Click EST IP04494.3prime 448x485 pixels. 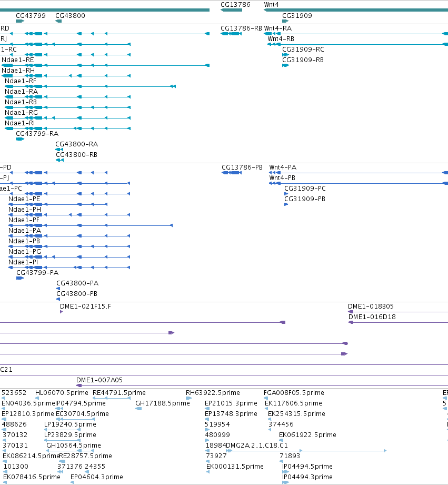coord(307,477)
